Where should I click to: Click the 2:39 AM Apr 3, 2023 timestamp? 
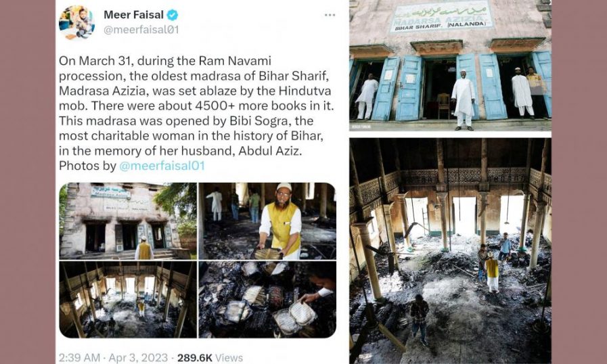point(113,357)
